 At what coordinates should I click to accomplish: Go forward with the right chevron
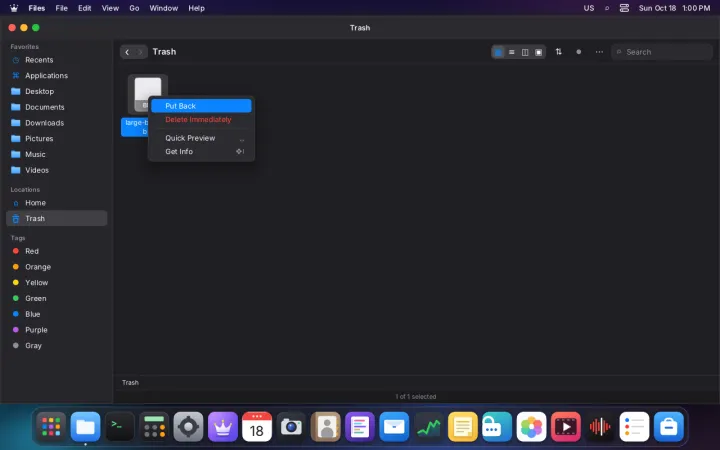141,52
